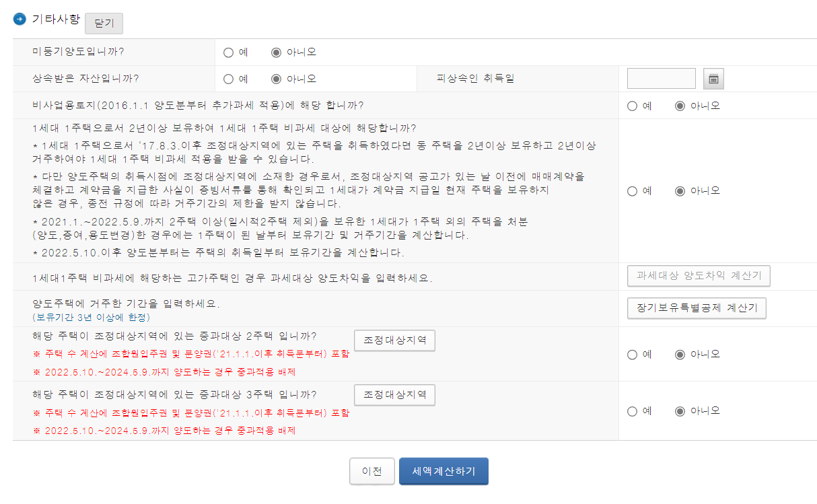
Task: Open 조정대상지역 for the 2주택 question
Action: [x=395, y=340]
